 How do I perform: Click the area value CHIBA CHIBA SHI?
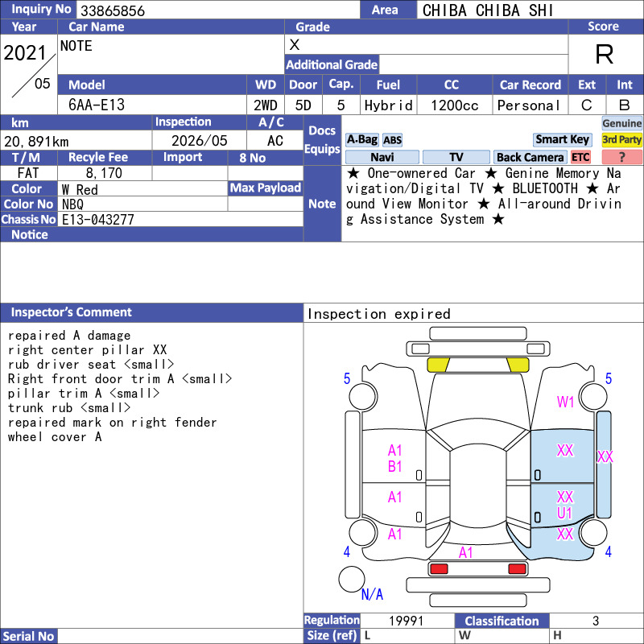click(488, 10)
